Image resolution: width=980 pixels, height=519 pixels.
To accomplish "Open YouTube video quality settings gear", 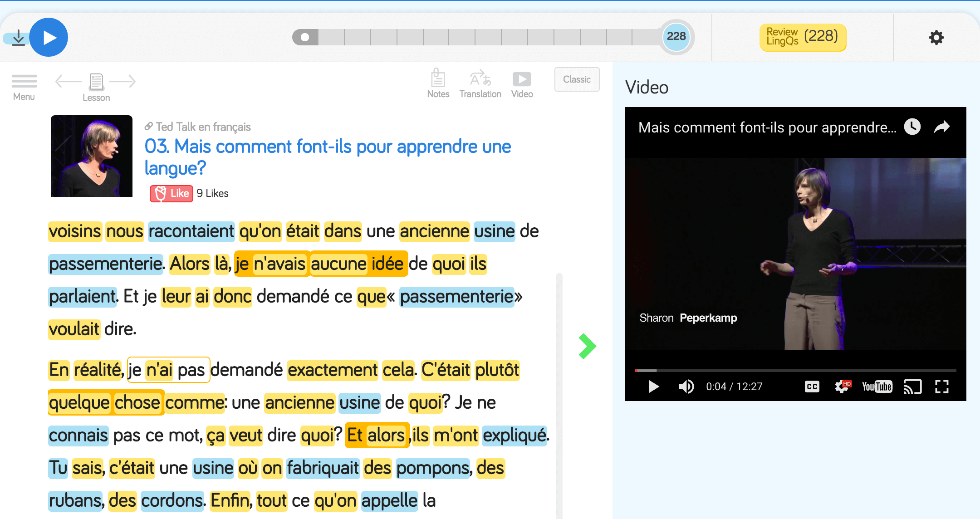I will click(x=842, y=387).
